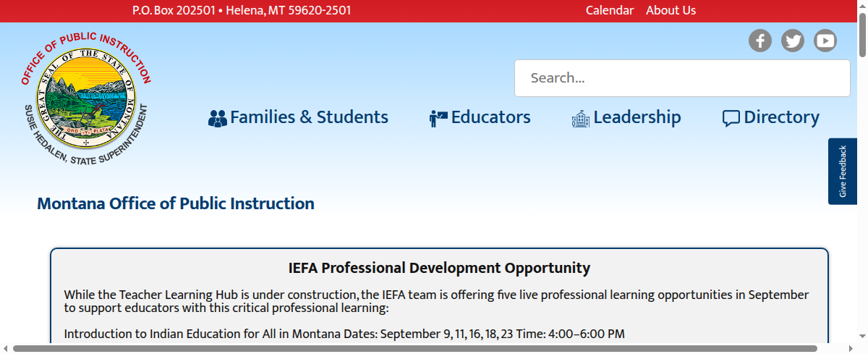The width and height of the screenshot is (868, 354).
Task: Open the Facebook social icon
Action: tap(759, 41)
